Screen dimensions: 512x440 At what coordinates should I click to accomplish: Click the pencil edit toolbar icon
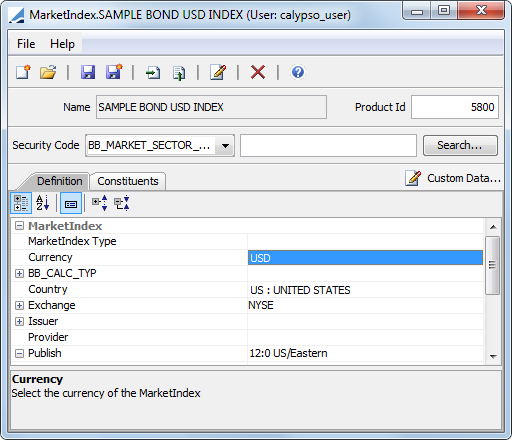(218, 72)
